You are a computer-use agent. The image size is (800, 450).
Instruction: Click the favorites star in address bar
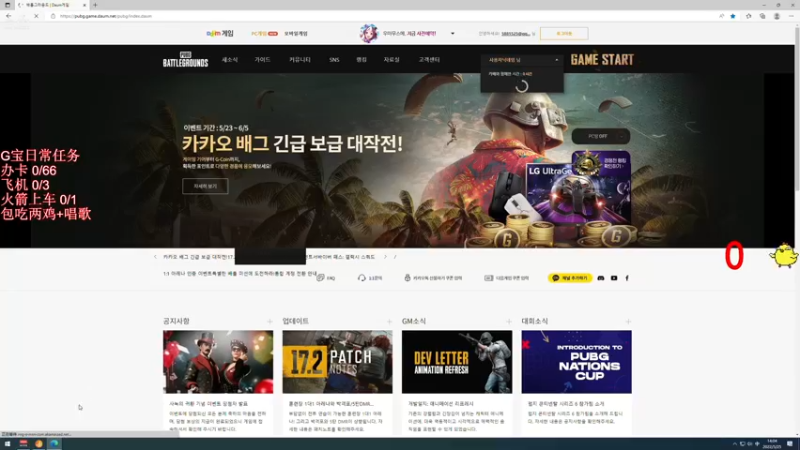[x=733, y=16]
